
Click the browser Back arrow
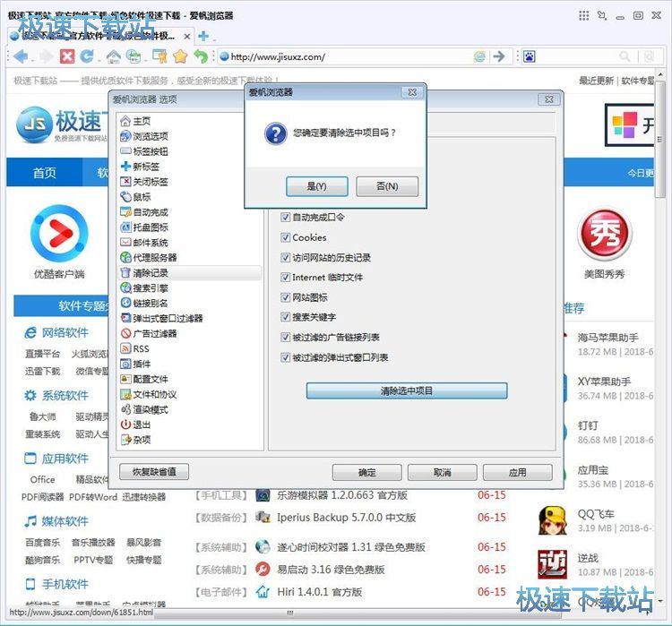tap(21, 56)
